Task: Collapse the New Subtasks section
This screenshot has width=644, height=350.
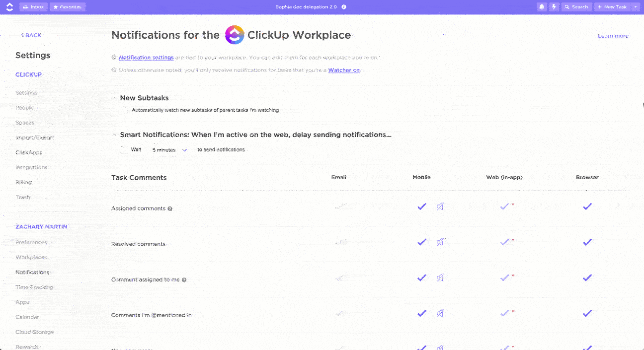Action: [x=115, y=98]
